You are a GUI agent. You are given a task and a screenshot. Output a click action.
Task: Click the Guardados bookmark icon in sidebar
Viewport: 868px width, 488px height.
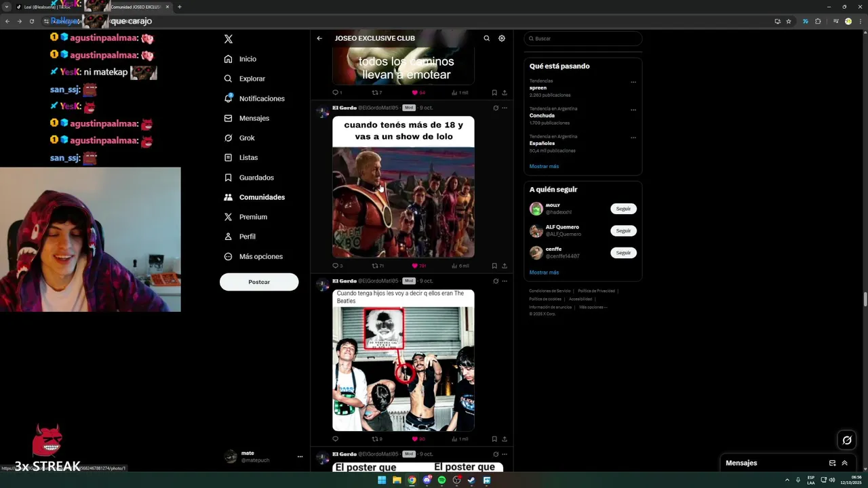coord(229,178)
